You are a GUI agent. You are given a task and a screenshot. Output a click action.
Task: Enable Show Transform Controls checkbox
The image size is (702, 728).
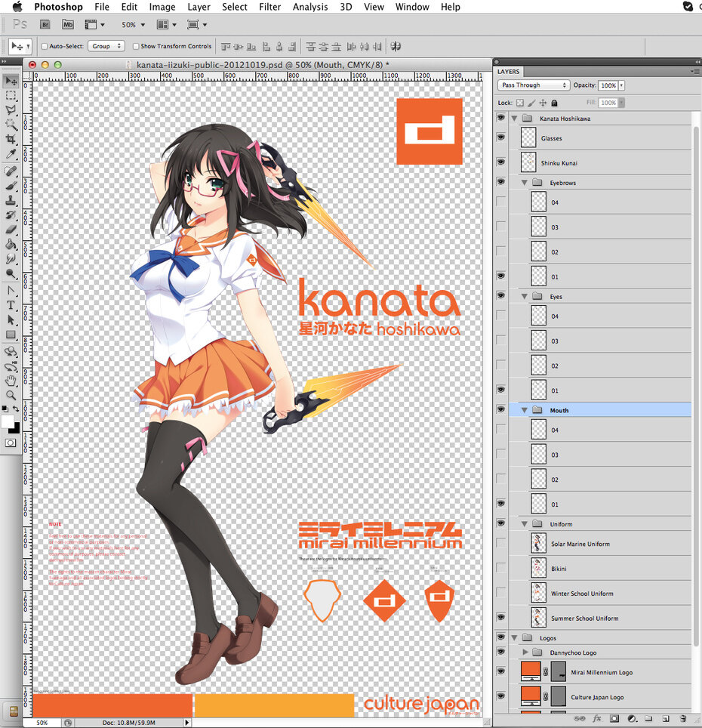[135, 46]
